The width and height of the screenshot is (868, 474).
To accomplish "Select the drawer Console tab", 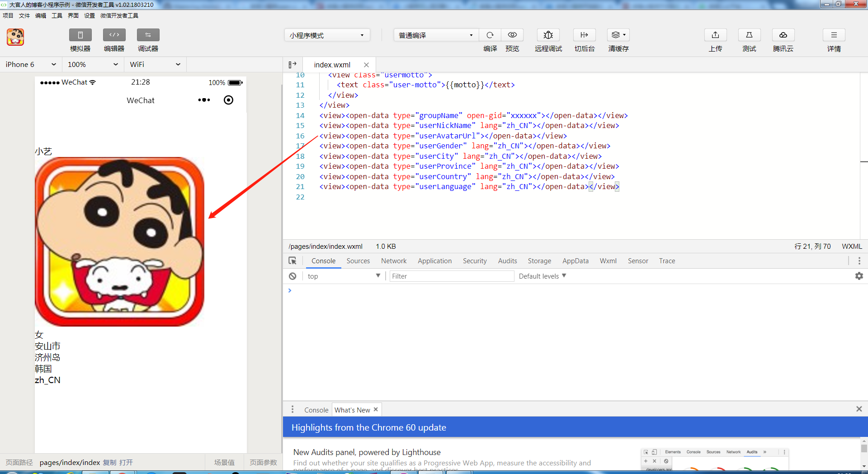I will 316,410.
